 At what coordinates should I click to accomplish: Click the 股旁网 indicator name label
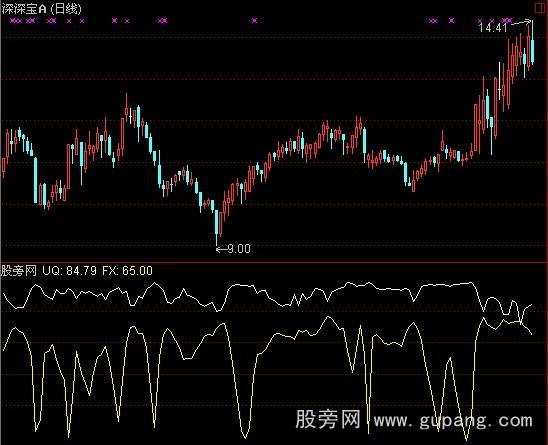19,271
